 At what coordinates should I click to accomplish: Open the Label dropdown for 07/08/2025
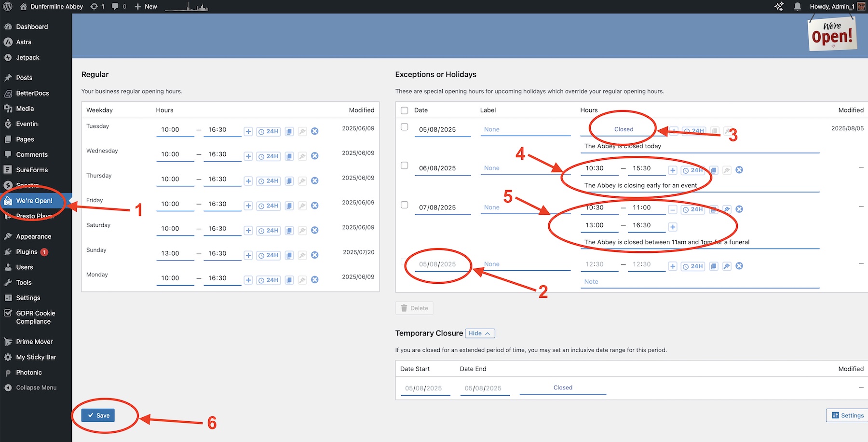tap(525, 207)
